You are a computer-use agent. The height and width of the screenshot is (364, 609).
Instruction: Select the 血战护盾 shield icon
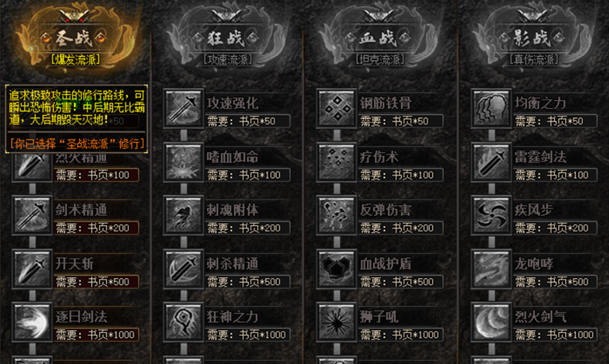[x=337, y=269]
